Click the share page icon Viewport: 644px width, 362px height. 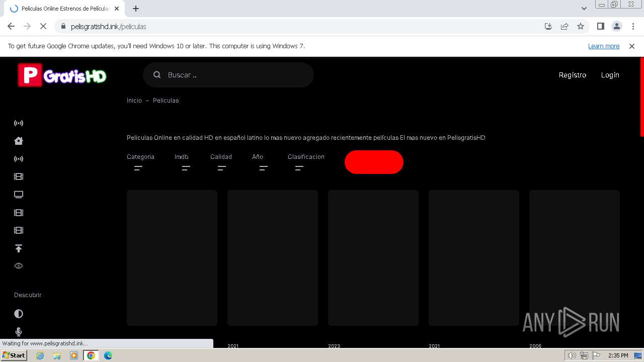pyautogui.click(x=565, y=27)
